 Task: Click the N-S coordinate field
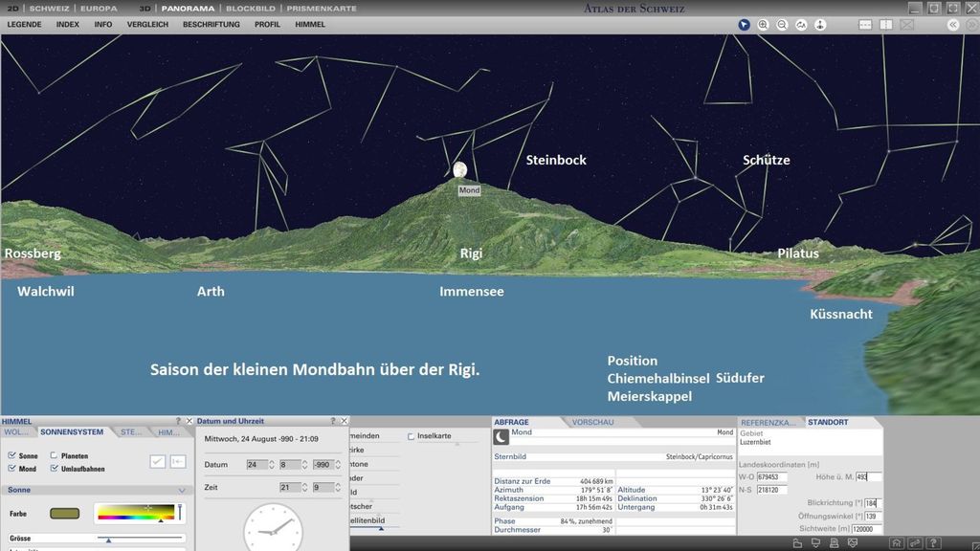coord(772,490)
